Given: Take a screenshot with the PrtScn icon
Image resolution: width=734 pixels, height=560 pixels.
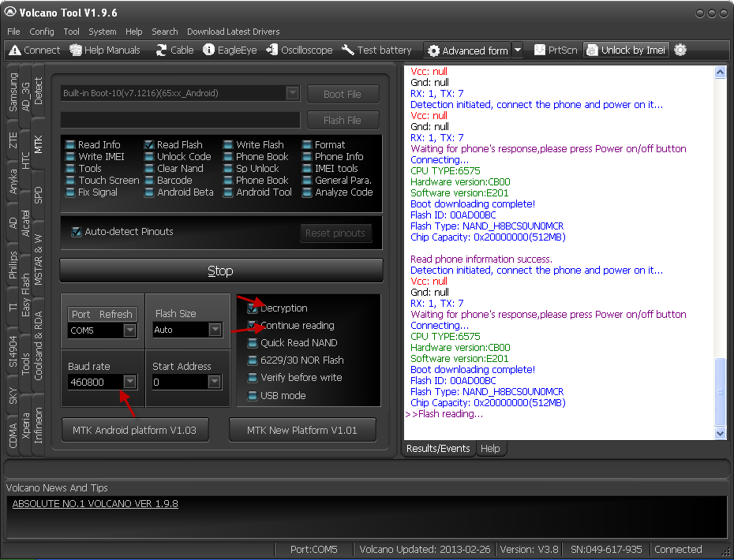Looking at the screenshot, I should coord(540,50).
